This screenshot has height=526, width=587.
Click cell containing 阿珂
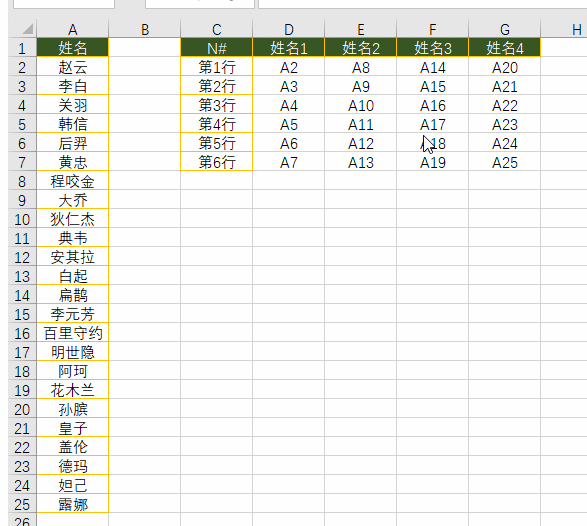[73, 371]
